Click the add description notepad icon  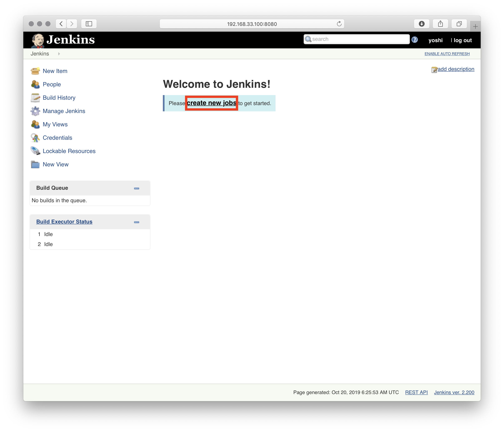click(x=434, y=70)
